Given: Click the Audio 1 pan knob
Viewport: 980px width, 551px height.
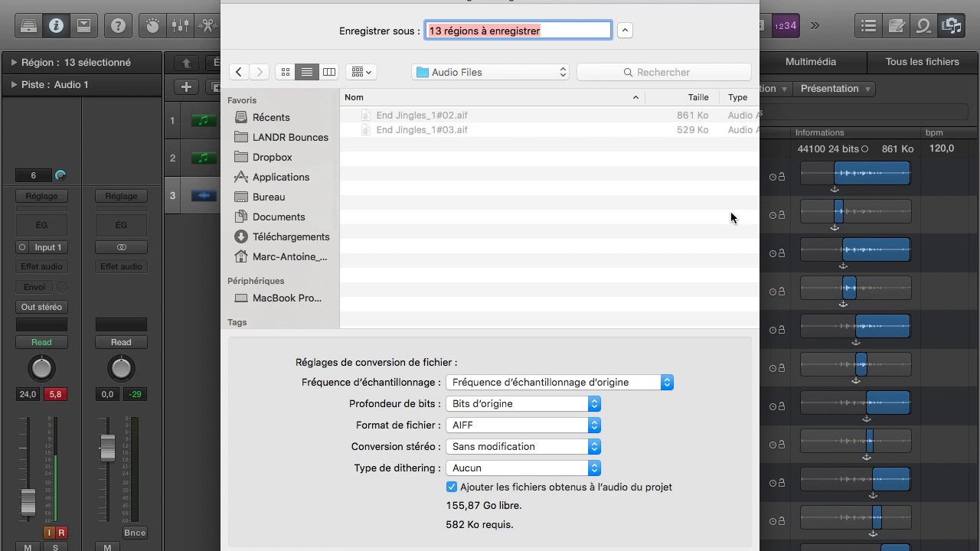Looking at the screenshot, I should click(x=41, y=369).
